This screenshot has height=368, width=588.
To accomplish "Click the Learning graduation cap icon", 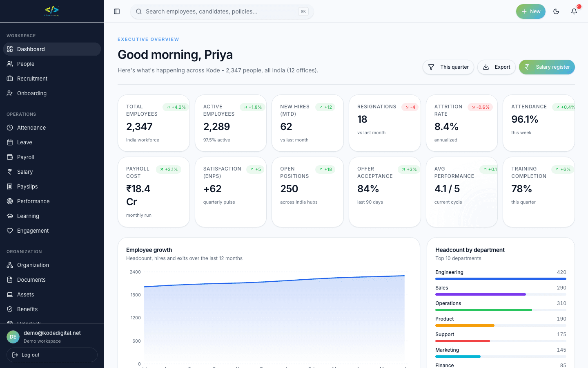I will pos(10,216).
